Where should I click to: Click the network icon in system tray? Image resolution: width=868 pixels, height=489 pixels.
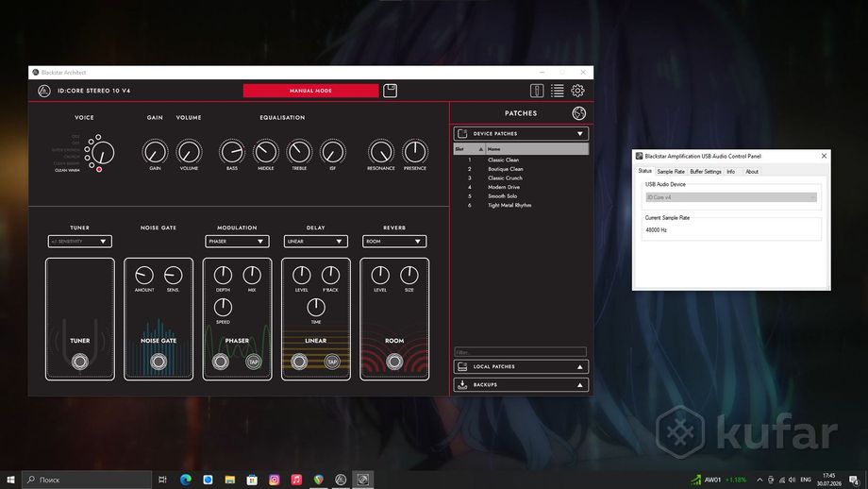(781, 480)
